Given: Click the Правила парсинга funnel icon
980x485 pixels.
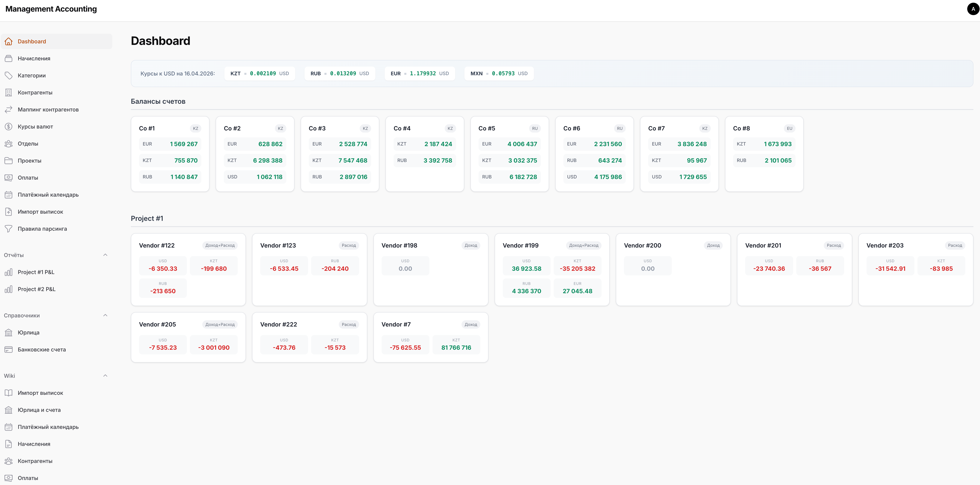Looking at the screenshot, I should point(8,229).
